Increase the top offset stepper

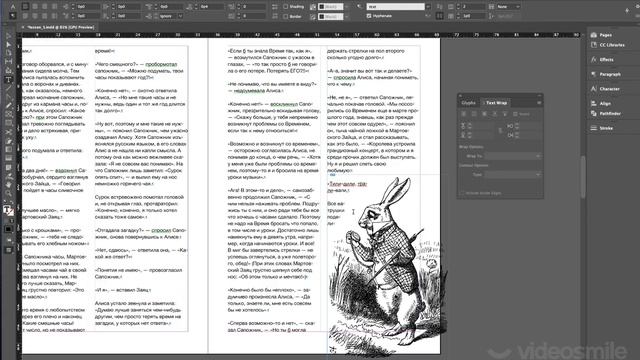coord(469,124)
